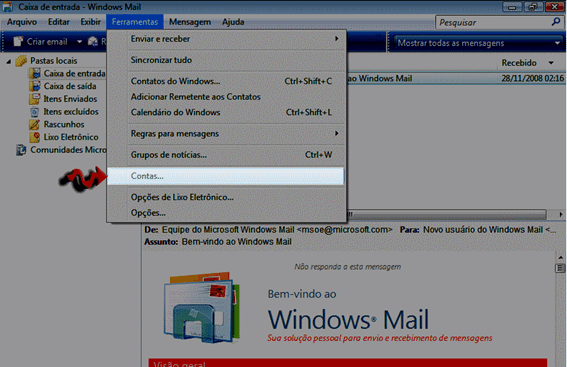Click the Comunidades Microsoft newsgroup icon
This screenshot has height=367, width=567.
[21, 150]
